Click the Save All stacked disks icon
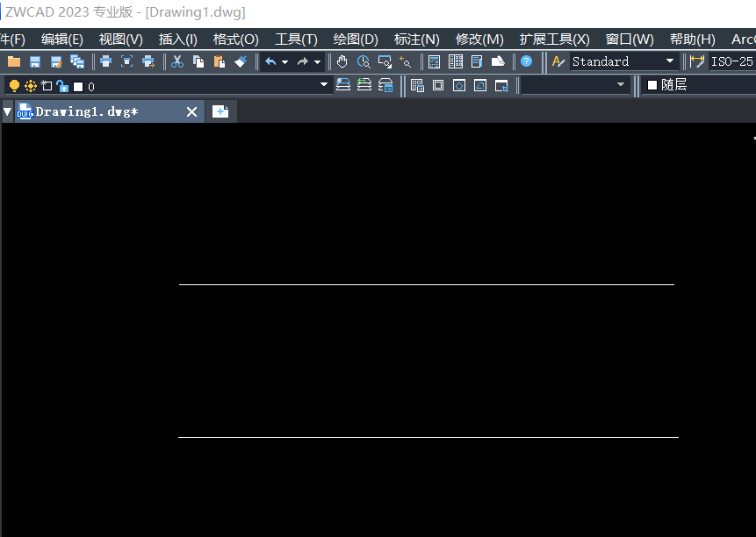 click(x=77, y=61)
